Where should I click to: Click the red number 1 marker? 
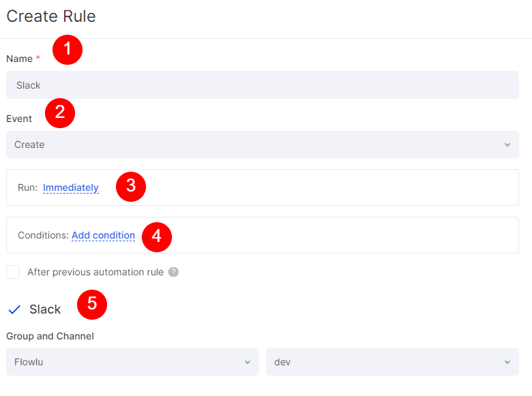(x=68, y=50)
